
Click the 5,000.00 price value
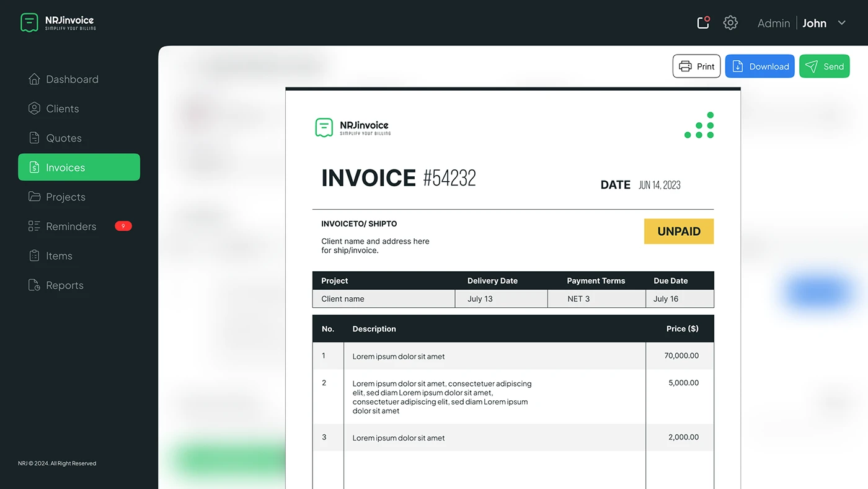pos(683,383)
